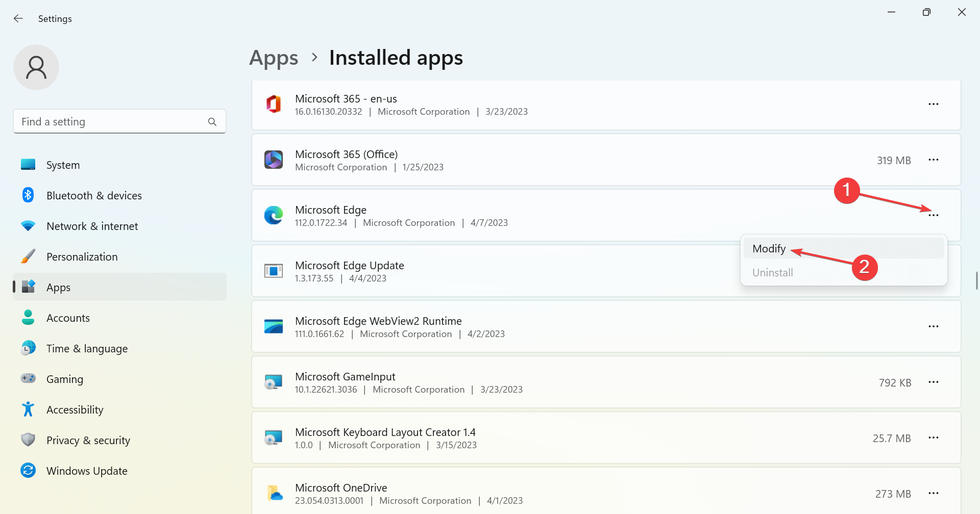This screenshot has width=980, height=514.
Task: Open System settings category
Action: pyautogui.click(x=119, y=165)
